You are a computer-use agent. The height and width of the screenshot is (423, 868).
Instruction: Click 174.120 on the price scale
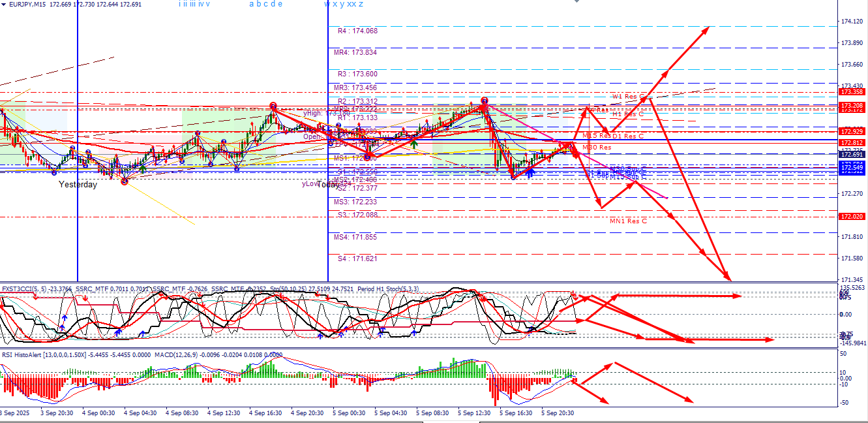(852, 22)
